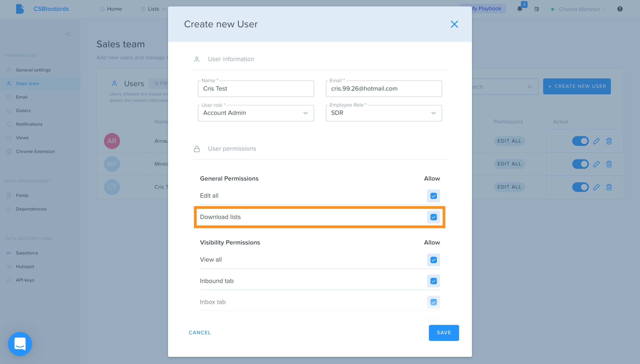Click the CANCEL button
Viewport: 640px width, 364px height.
point(200,333)
